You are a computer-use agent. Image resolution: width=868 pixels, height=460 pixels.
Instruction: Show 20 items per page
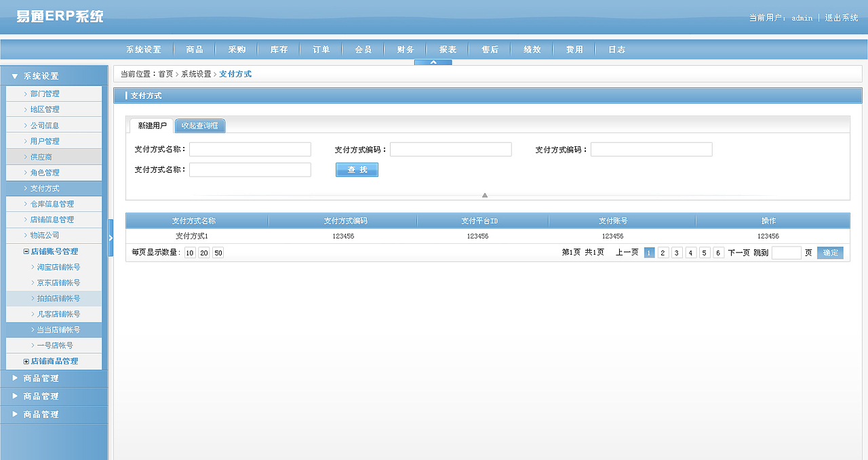tap(204, 253)
